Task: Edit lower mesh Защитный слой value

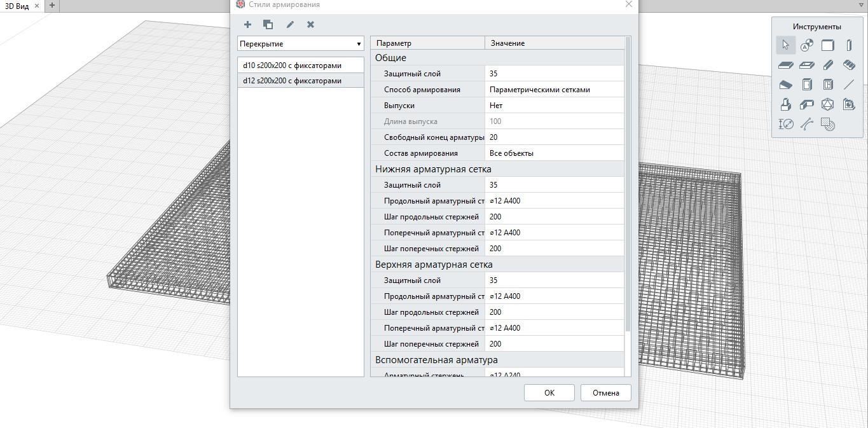Action: [555, 185]
